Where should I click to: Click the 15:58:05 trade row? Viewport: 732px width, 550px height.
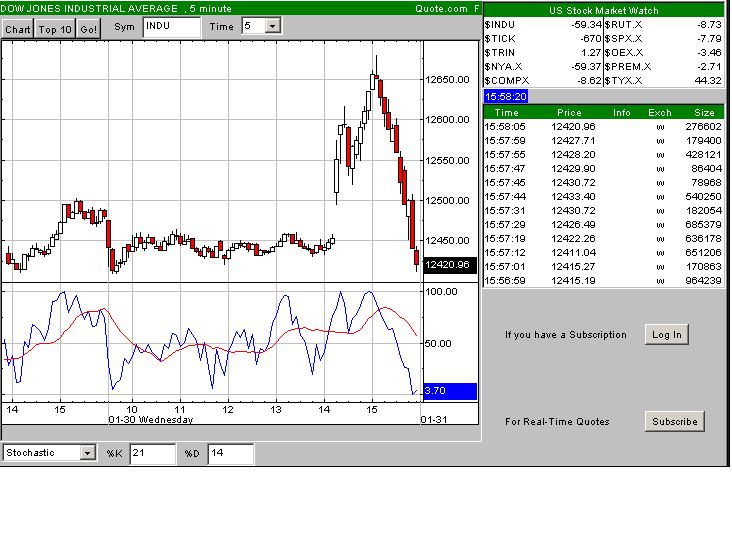[x=603, y=127]
